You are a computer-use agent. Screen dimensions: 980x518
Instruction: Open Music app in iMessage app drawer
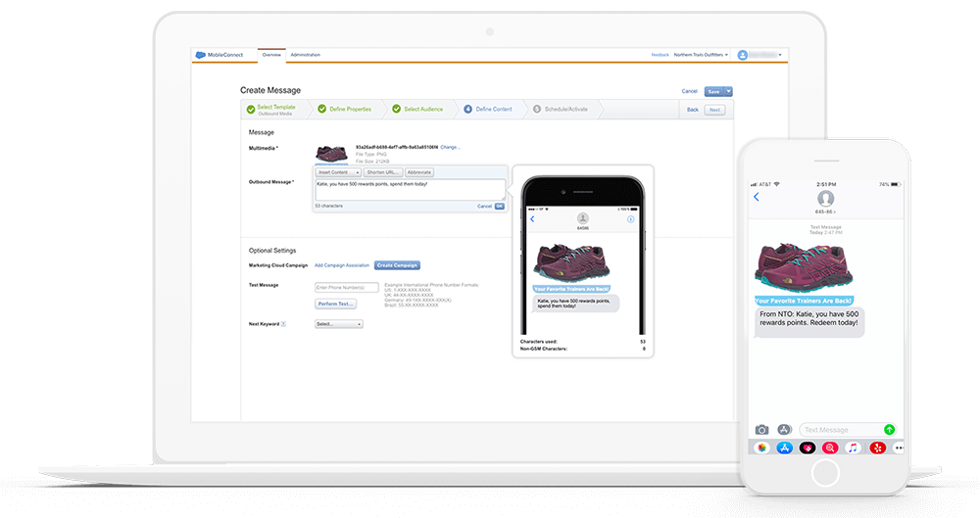click(x=854, y=447)
